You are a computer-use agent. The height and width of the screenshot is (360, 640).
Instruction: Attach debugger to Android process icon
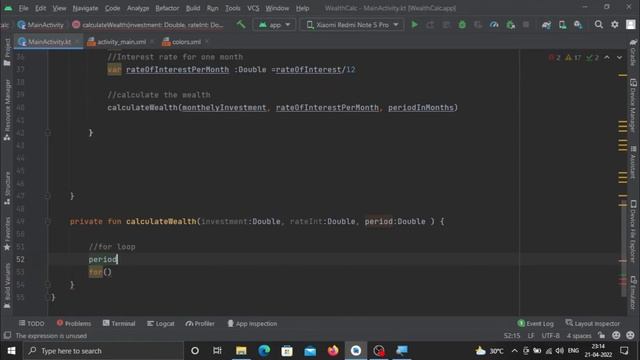[x=510, y=24]
